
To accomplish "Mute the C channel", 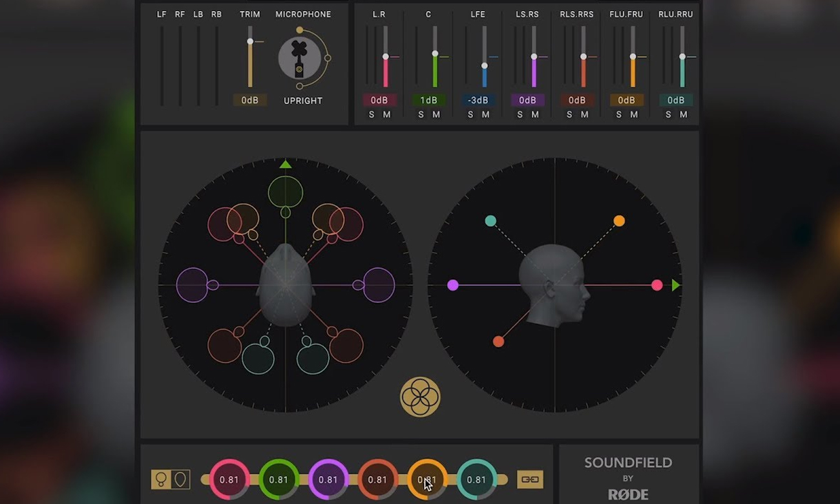I will pos(436,114).
